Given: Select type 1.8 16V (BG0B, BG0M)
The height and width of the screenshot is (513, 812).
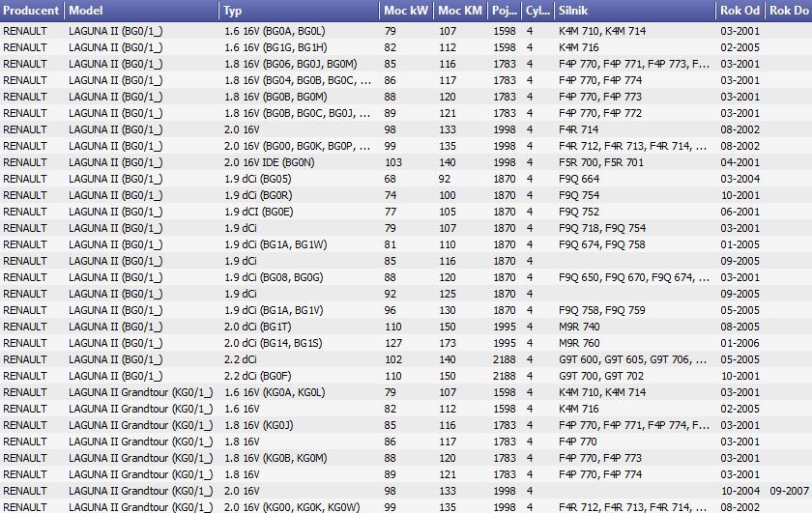Looking at the screenshot, I should point(275,97).
